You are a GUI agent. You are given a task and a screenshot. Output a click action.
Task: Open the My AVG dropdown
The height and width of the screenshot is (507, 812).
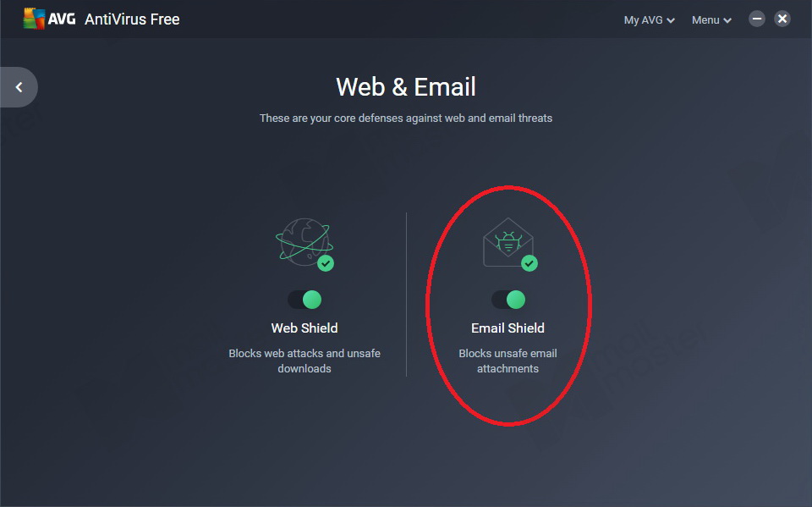coord(649,20)
